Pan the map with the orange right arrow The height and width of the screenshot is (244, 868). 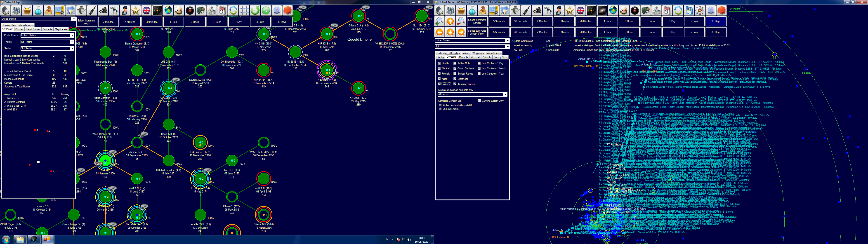(461, 32)
